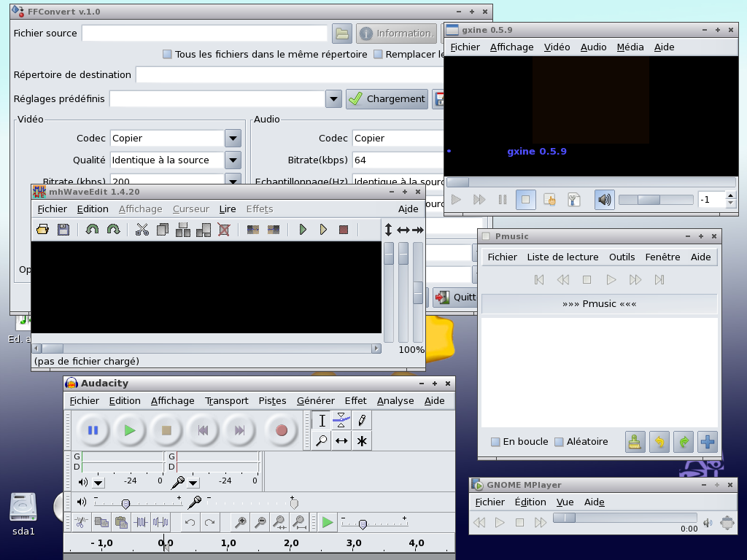Adjust gxine volume slider
Image resolution: width=747 pixels, height=560 pixels.
656,200
